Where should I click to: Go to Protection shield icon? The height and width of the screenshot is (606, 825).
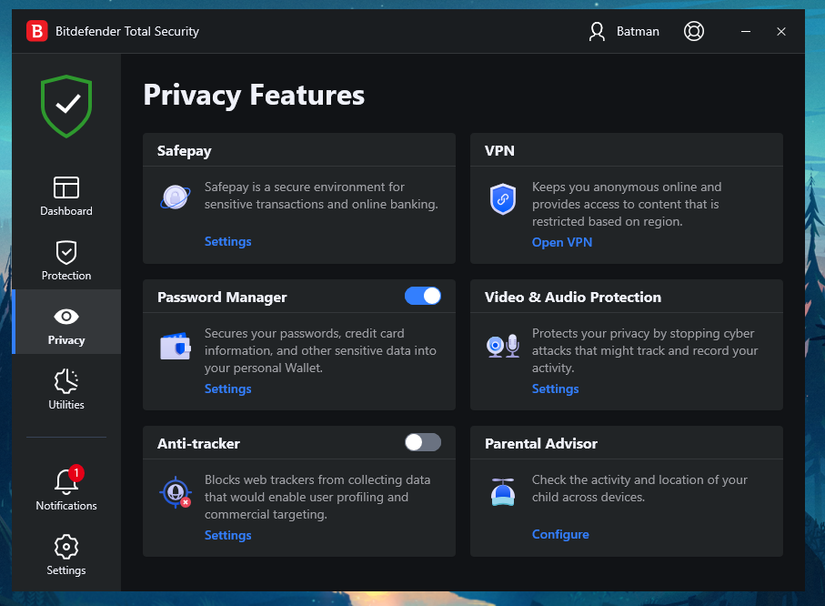(x=66, y=252)
